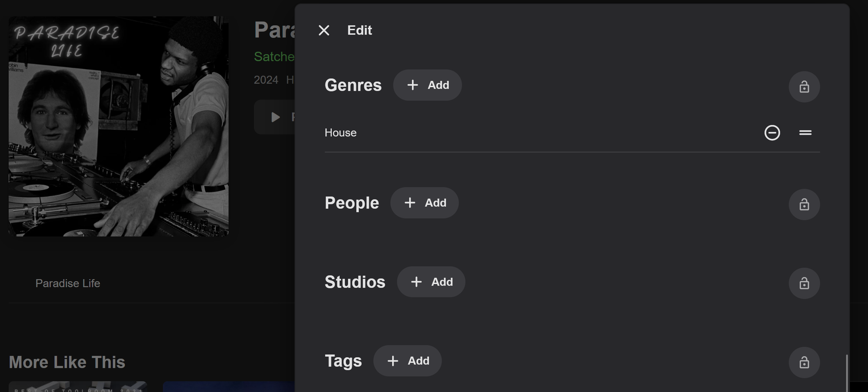Select the Paradise Life track row
This screenshot has height=392, width=868.
tap(68, 283)
